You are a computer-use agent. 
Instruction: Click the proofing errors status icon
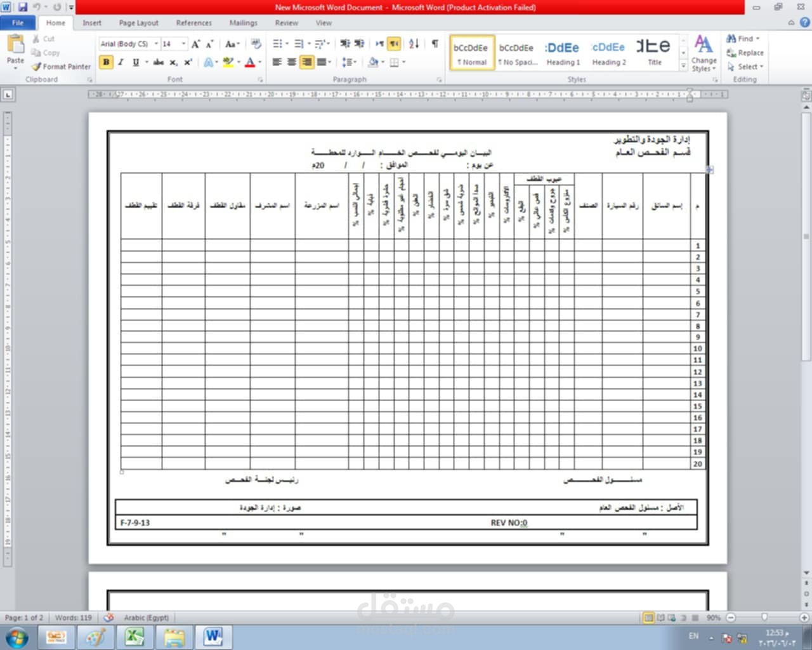[x=108, y=618]
